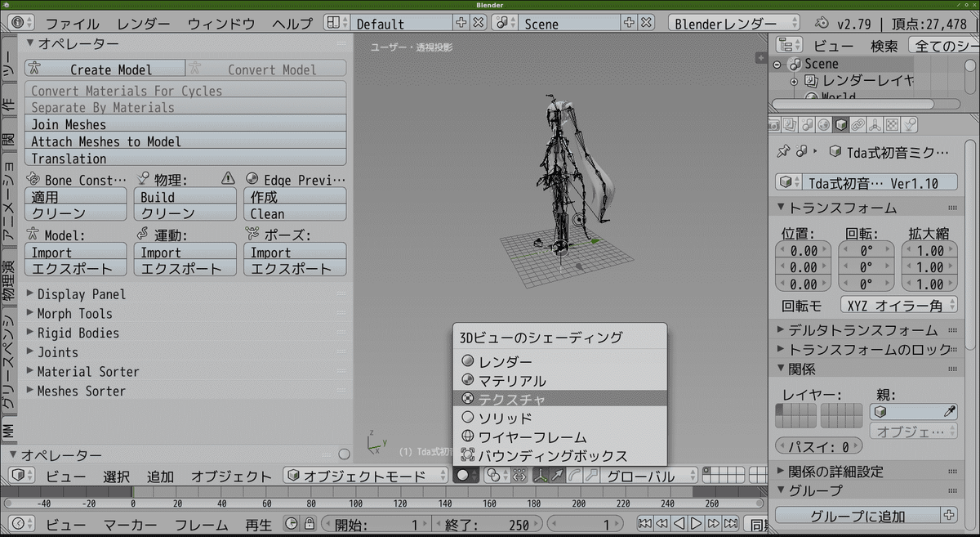Choose ワイヤーフレーム shading option
The width and height of the screenshot is (980, 537).
pos(559,437)
